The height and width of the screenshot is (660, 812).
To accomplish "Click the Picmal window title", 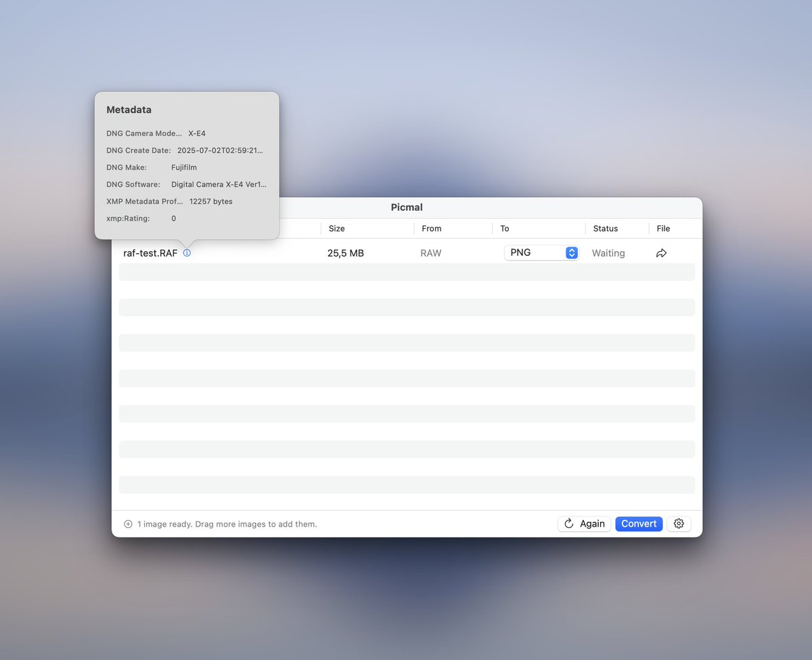I will click(x=407, y=207).
